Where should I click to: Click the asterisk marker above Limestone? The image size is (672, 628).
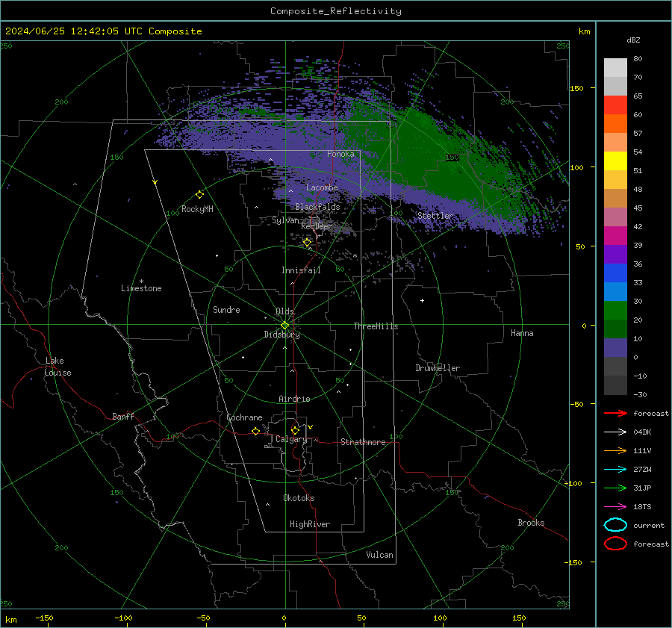[141, 282]
